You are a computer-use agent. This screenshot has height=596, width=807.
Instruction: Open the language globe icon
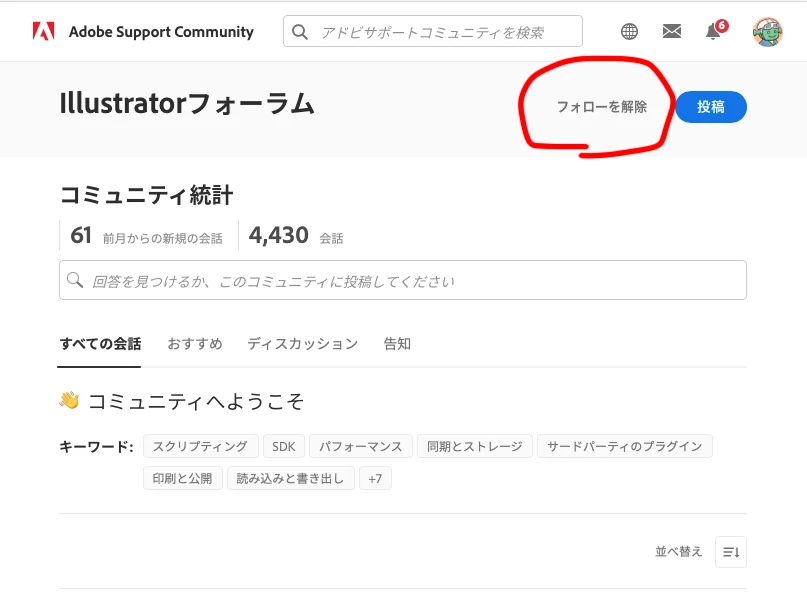tap(629, 31)
